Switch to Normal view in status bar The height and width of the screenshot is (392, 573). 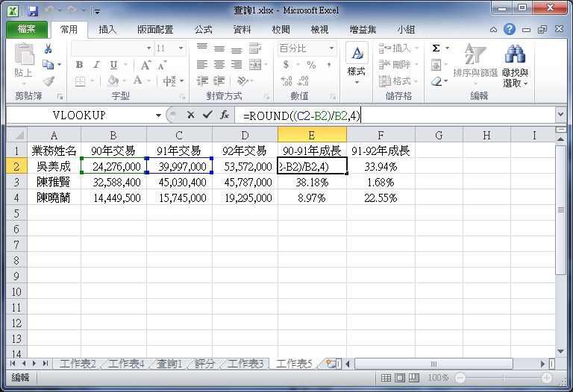click(385, 378)
